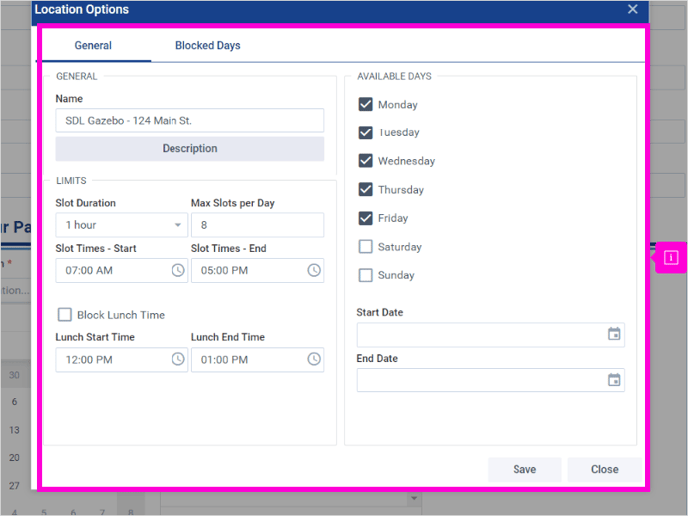Image resolution: width=688 pixels, height=516 pixels.
Task: Click the Save button
Action: 525,469
